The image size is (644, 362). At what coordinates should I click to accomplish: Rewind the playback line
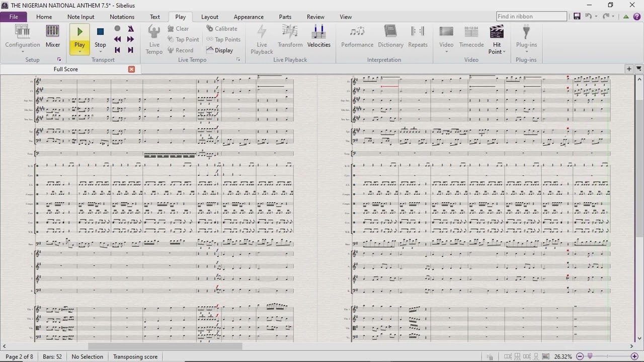point(117,39)
